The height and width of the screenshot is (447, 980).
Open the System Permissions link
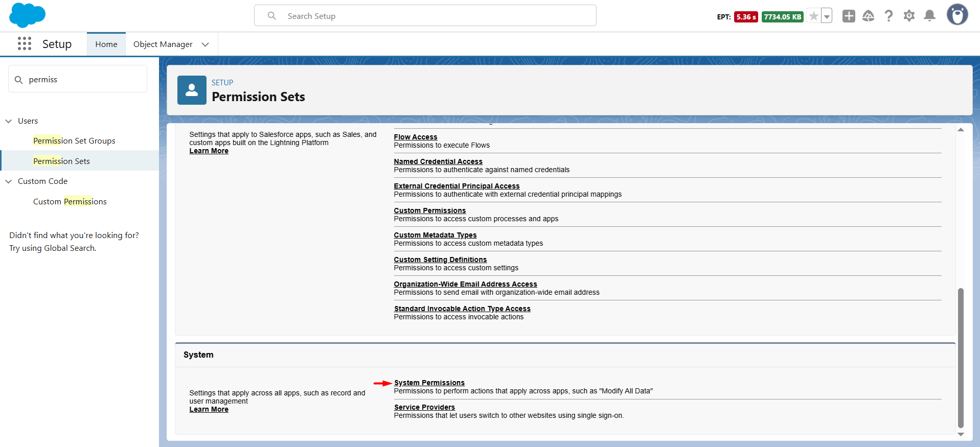point(429,383)
